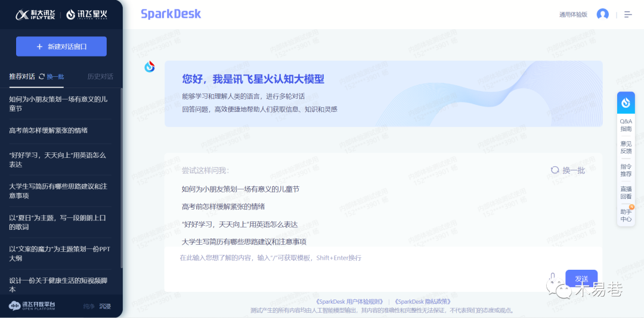Click main suggestion 大学生写简历有哪些思路建议和注意事项
This screenshot has height=318, width=644.
pyautogui.click(x=244, y=241)
